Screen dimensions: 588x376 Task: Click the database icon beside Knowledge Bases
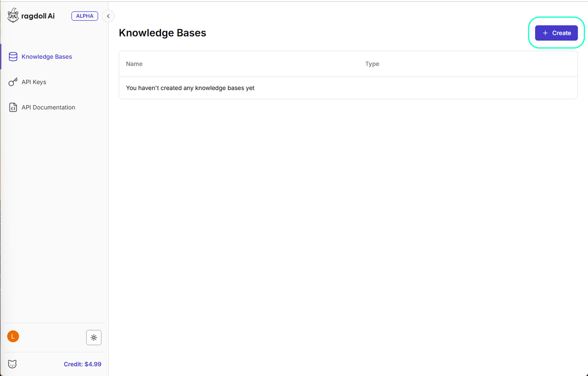pos(13,57)
